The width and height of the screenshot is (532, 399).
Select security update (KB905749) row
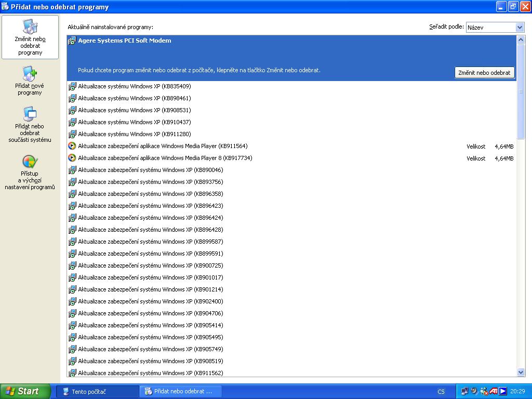(291, 349)
